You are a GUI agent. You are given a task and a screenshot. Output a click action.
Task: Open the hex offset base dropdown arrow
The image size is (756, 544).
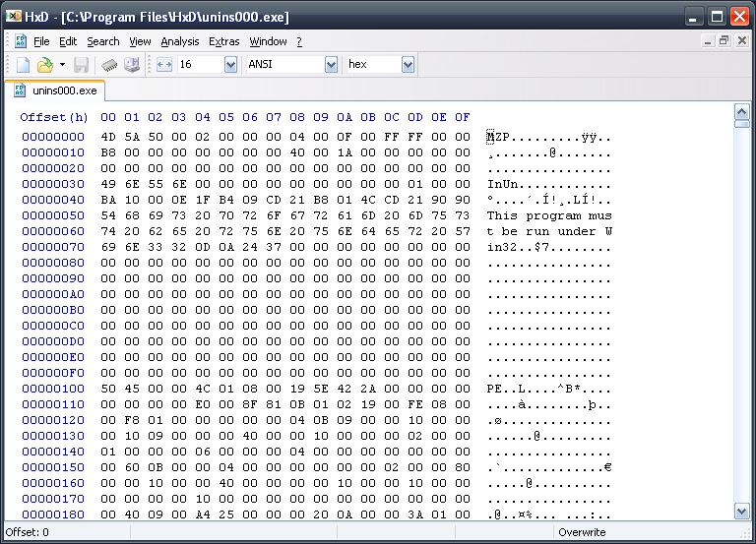click(x=408, y=65)
